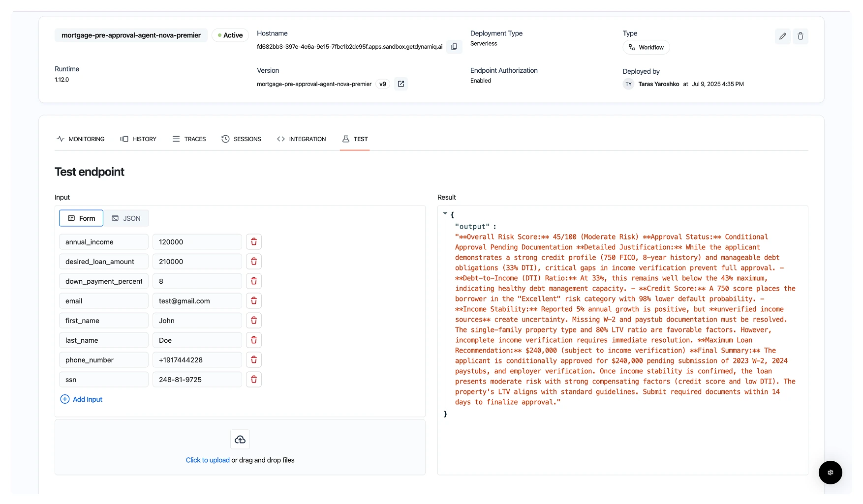Edit the ssn value 248-81-9725

pos(197,380)
